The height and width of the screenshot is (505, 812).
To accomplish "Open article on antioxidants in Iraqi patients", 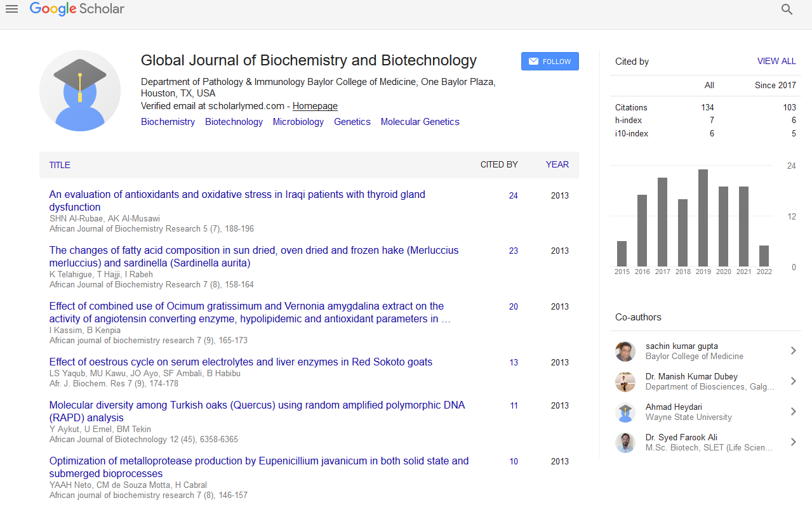I will tap(237, 200).
